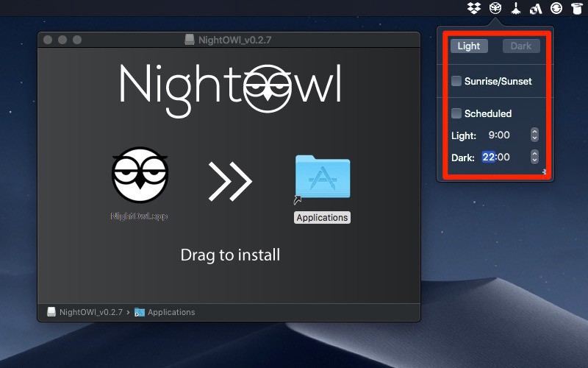This screenshot has height=368, width=588.
Task: Enable the Sunrise/Sunset checkbox
Action: pos(456,81)
